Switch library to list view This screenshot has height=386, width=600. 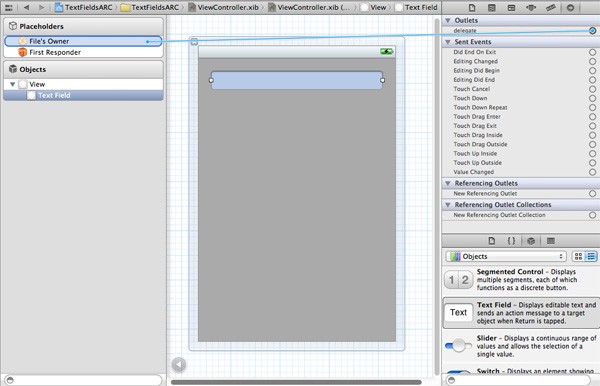(591, 256)
